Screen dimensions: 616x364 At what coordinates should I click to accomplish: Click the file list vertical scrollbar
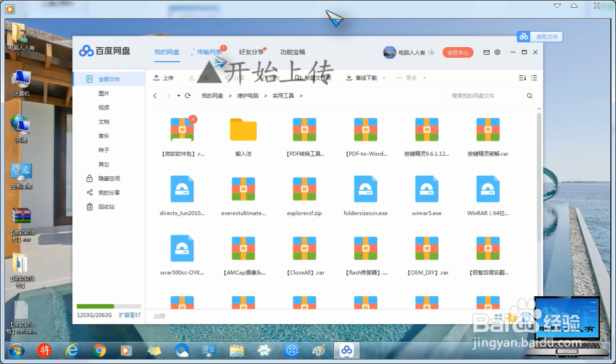tap(539, 176)
